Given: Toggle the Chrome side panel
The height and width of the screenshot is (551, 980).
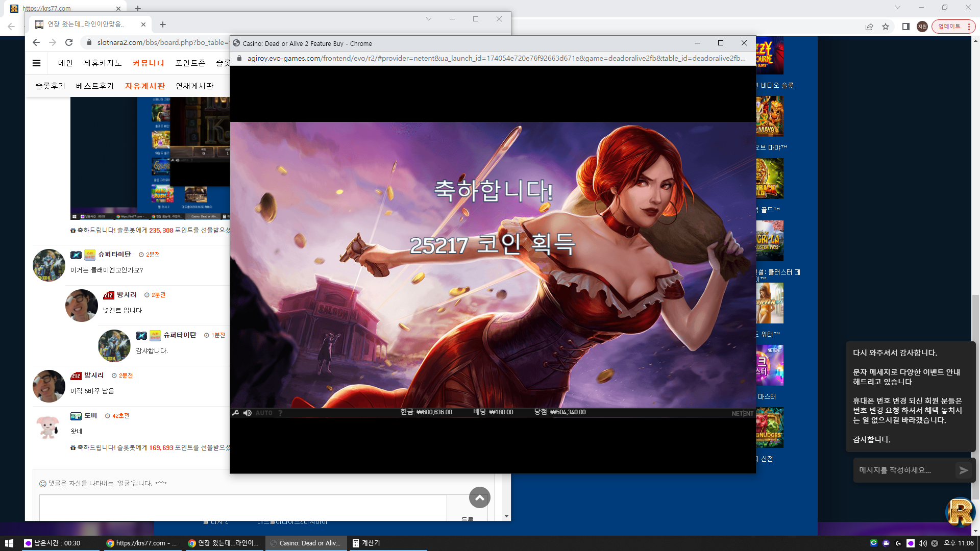Looking at the screenshot, I should (906, 27).
